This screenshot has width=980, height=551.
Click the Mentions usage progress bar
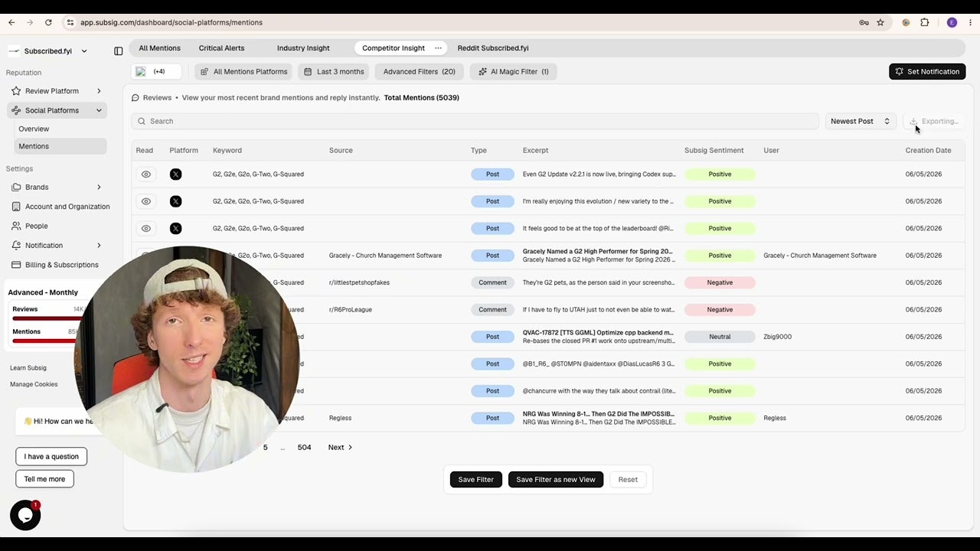point(47,341)
